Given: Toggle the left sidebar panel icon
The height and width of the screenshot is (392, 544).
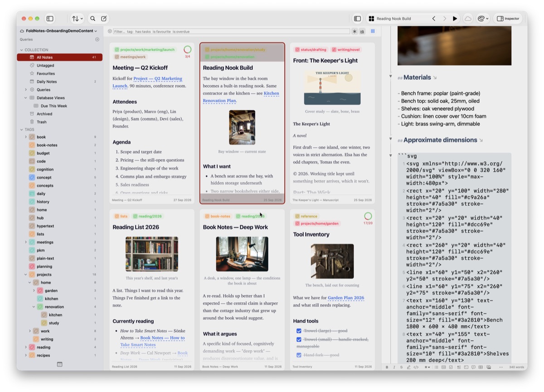Looking at the screenshot, I should click(50, 19).
